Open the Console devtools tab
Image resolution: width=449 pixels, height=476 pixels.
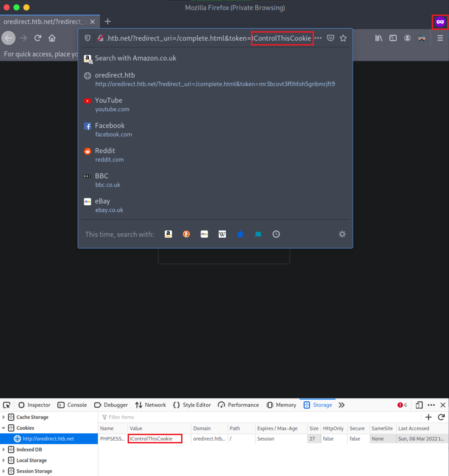pos(72,405)
